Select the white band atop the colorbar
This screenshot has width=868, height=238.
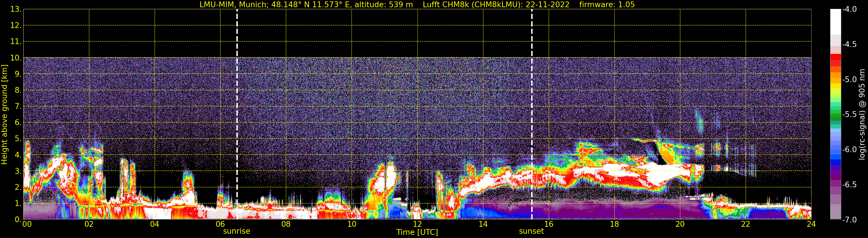pyautogui.click(x=835, y=22)
